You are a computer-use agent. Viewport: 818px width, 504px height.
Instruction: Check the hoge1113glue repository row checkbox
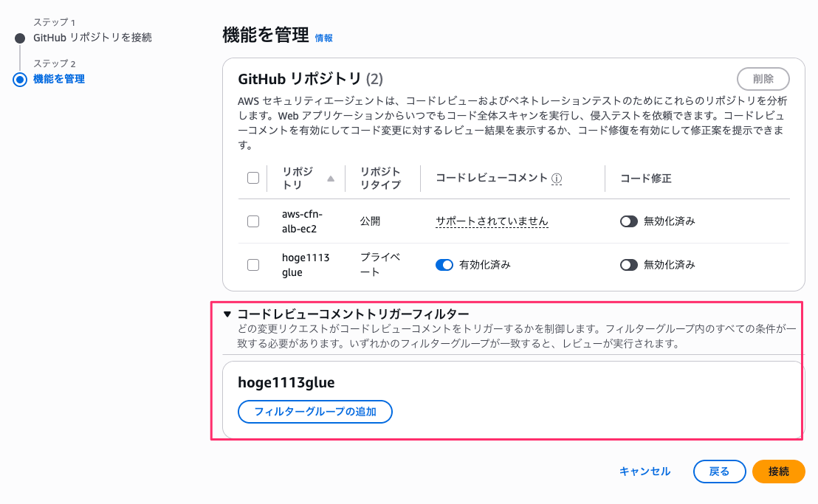(x=253, y=265)
